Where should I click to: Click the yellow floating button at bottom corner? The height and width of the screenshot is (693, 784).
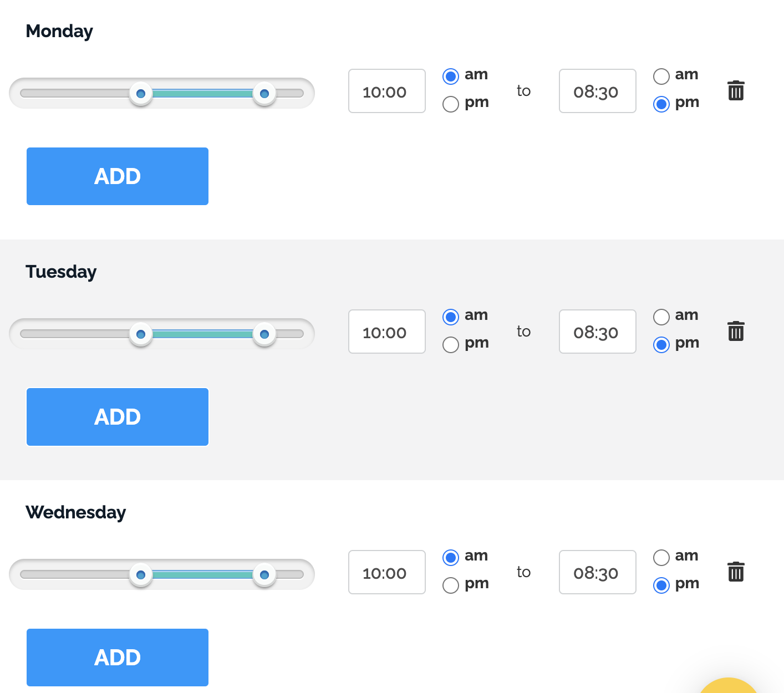point(729,686)
